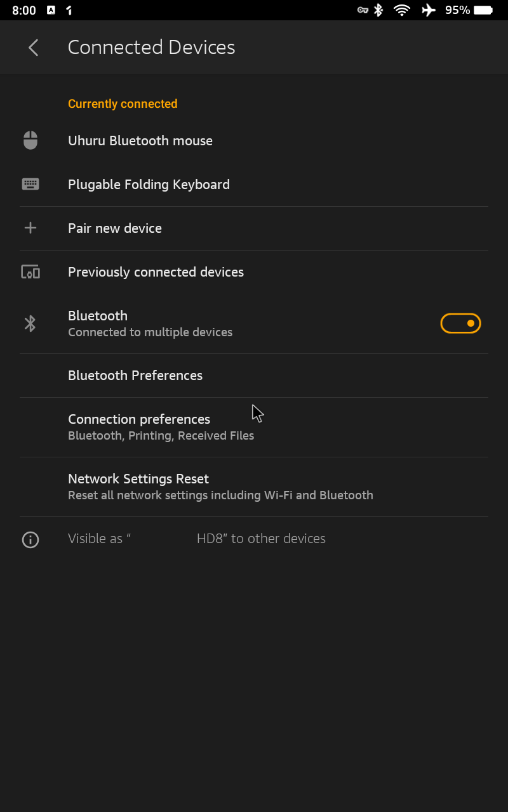Click the keyboard icon for Plugable

point(30,185)
